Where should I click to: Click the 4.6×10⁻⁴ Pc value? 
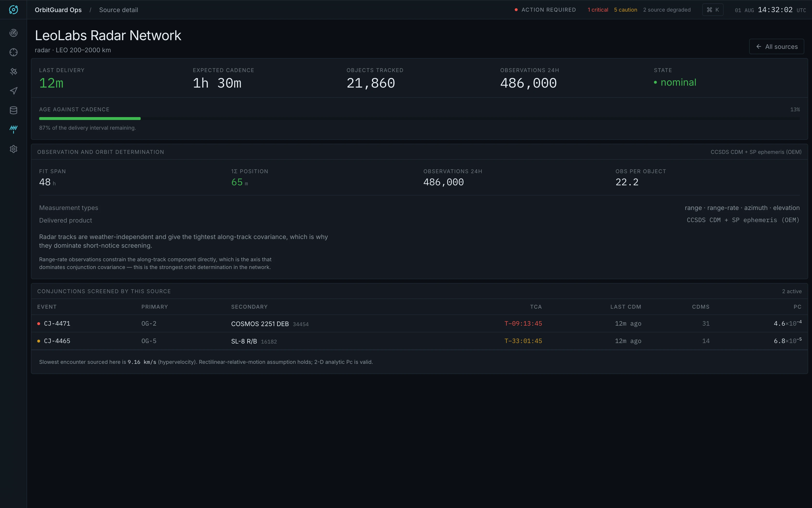(788, 323)
